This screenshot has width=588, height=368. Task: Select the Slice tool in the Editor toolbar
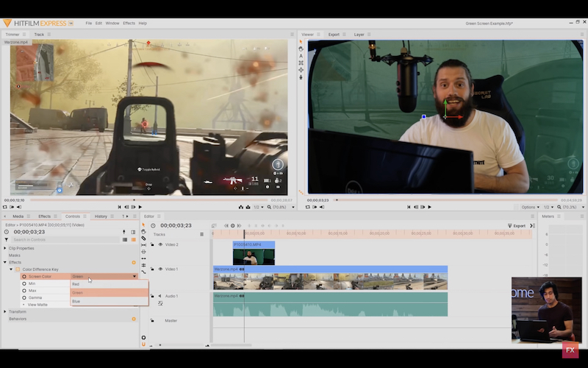(143, 238)
